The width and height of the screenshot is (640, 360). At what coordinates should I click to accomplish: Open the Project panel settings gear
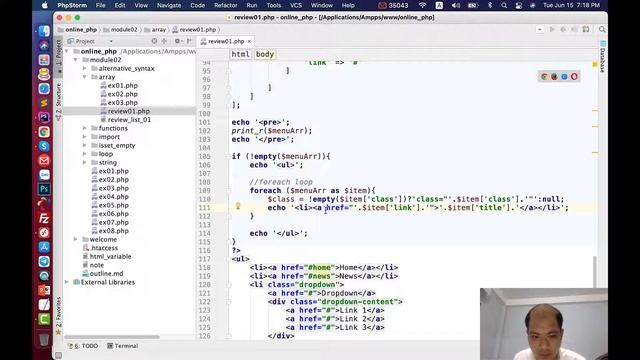177,41
